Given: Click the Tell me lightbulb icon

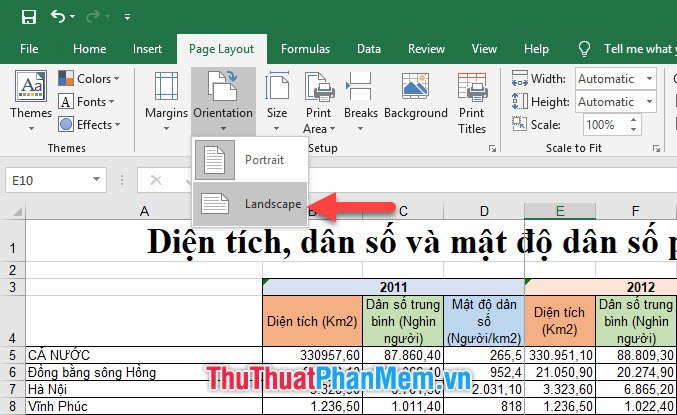Looking at the screenshot, I should point(584,49).
